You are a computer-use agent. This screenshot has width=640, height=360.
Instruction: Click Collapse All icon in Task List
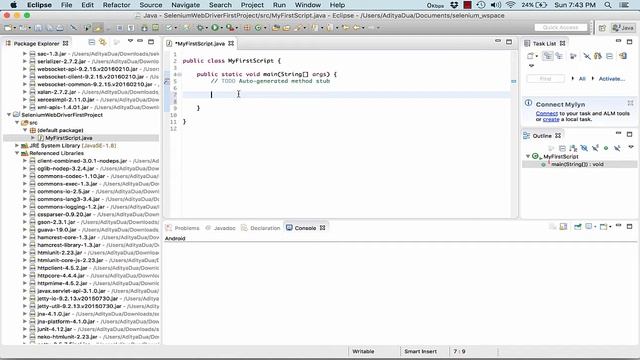click(609, 56)
